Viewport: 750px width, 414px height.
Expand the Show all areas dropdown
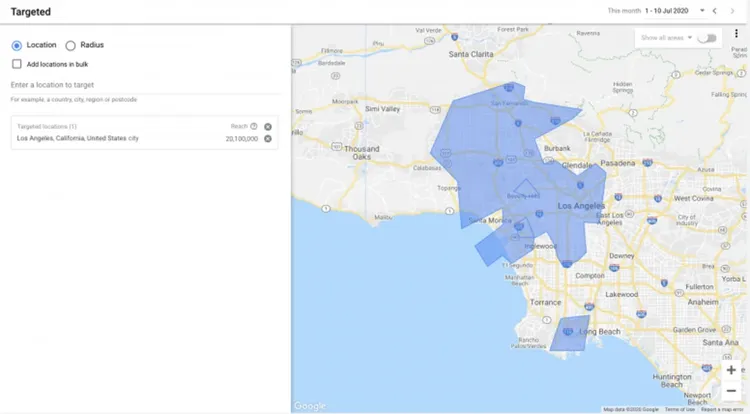[667, 38]
